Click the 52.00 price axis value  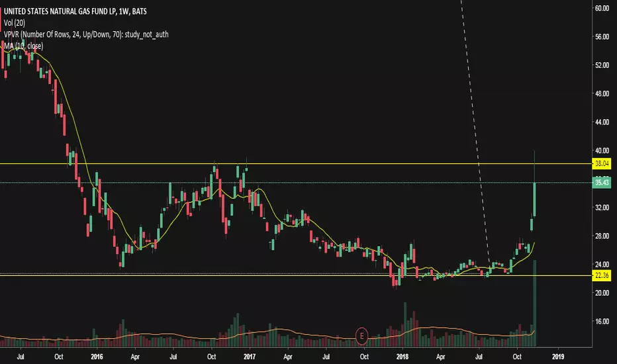(x=602, y=65)
